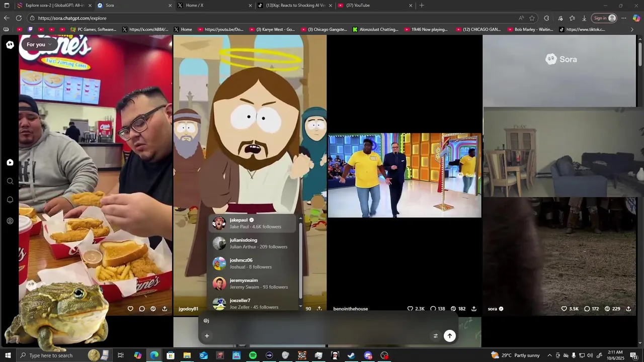This screenshot has width=644, height=362.
Task: Show hidden system tray icons
Action: pyautogui.click(x=549, y=355)
